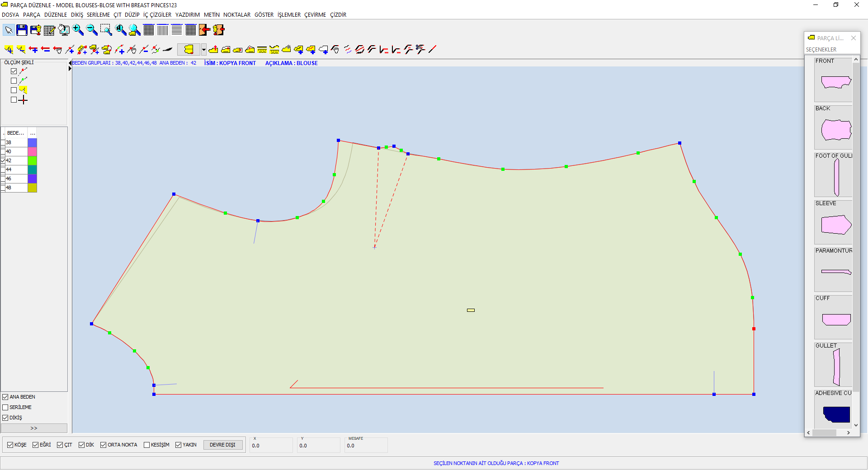Click the zoom in magnifier icon

click(x=78, y=30)
